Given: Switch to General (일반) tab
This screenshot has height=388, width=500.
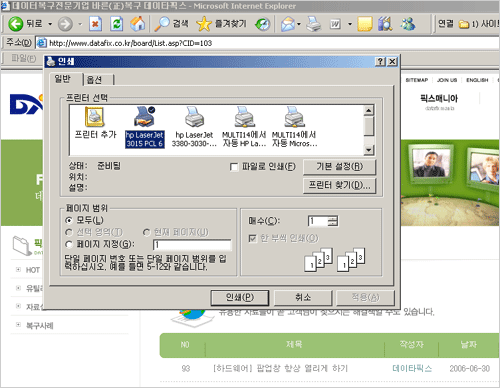Looking at the screenshot, I should tap(64, 79).
